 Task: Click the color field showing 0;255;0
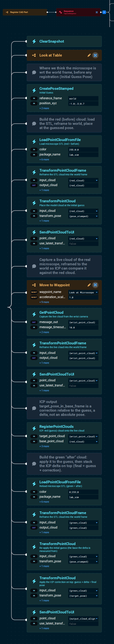[x=83, y=492]
